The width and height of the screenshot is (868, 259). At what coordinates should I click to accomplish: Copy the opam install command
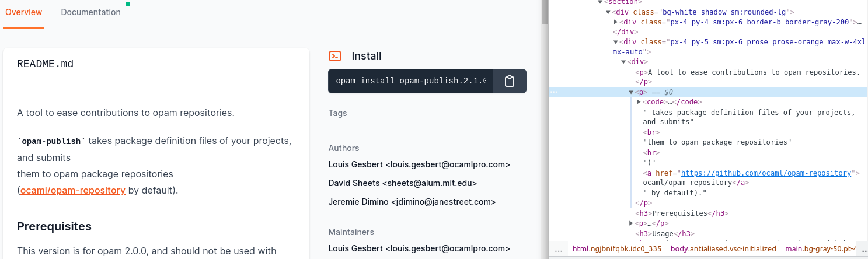(510, 81)
